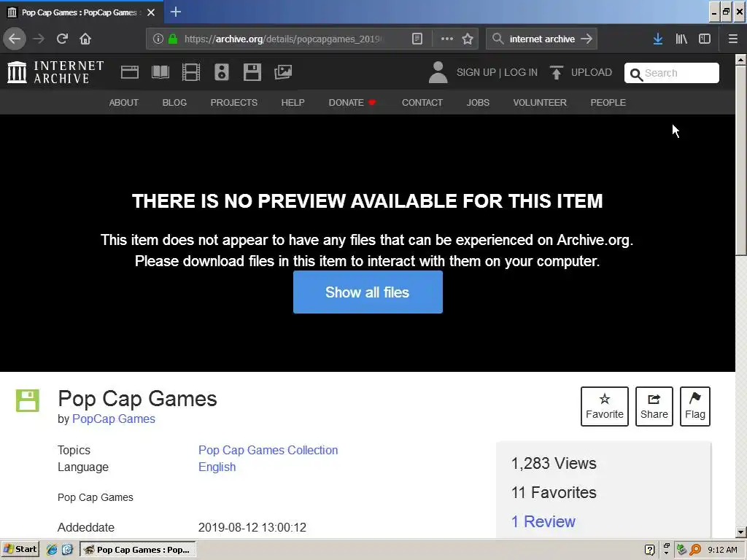Image resolution: width=747 pixels, height=560 pixels.
Task: Click the Internet Archive logo
Action: 55,72
